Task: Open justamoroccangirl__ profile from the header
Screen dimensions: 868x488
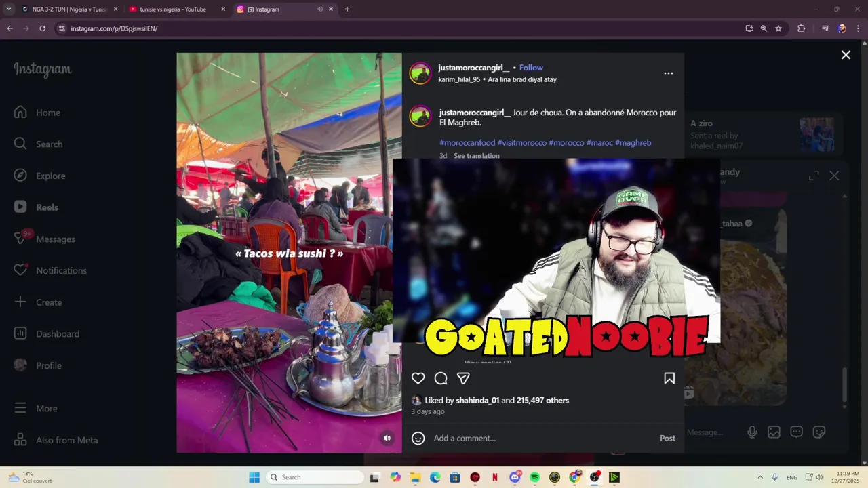Action: point(473,68)
